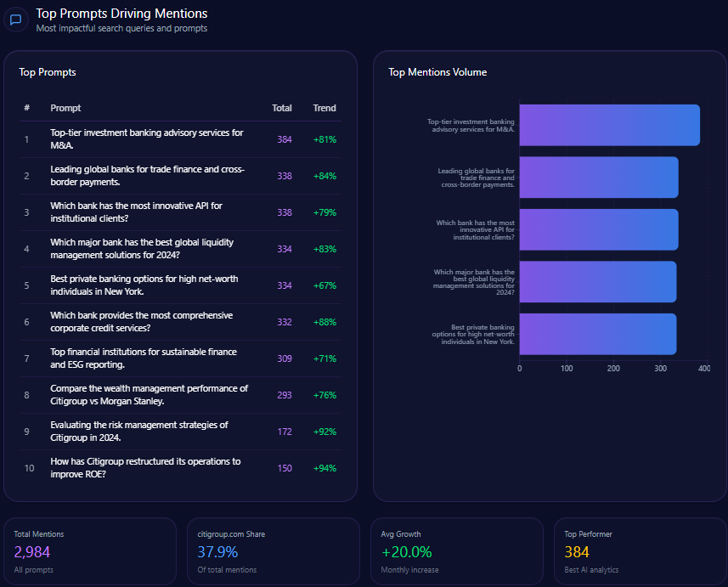Select the M&A advisory services prompt row
Image resolution: width=728 pixels, height=587 pixels.
[x=146, y=139]
